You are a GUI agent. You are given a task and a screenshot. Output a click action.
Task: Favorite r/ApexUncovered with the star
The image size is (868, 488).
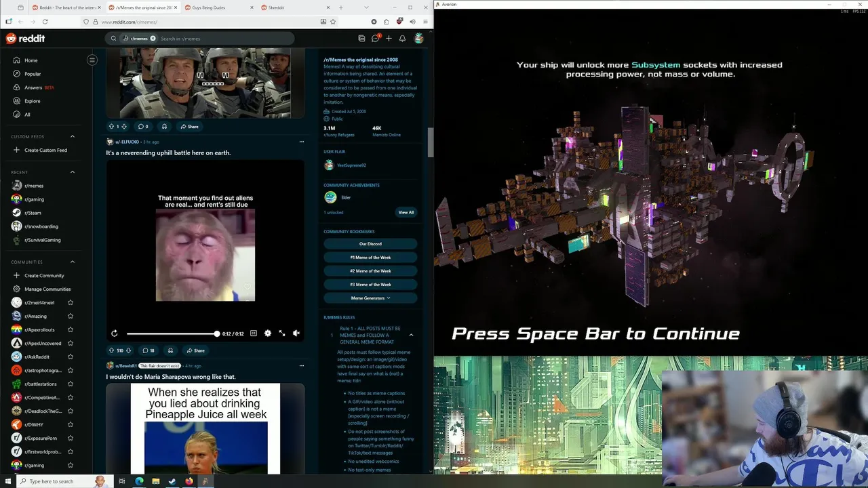71,343
